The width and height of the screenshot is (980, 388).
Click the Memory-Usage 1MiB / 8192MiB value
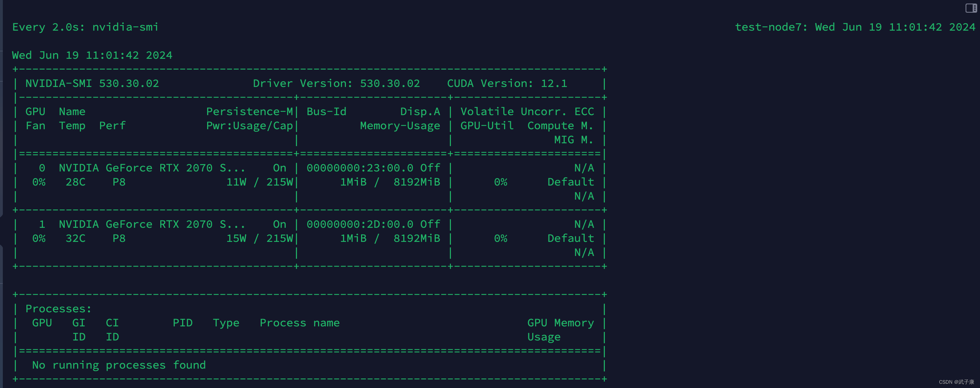tap(390, 182)
